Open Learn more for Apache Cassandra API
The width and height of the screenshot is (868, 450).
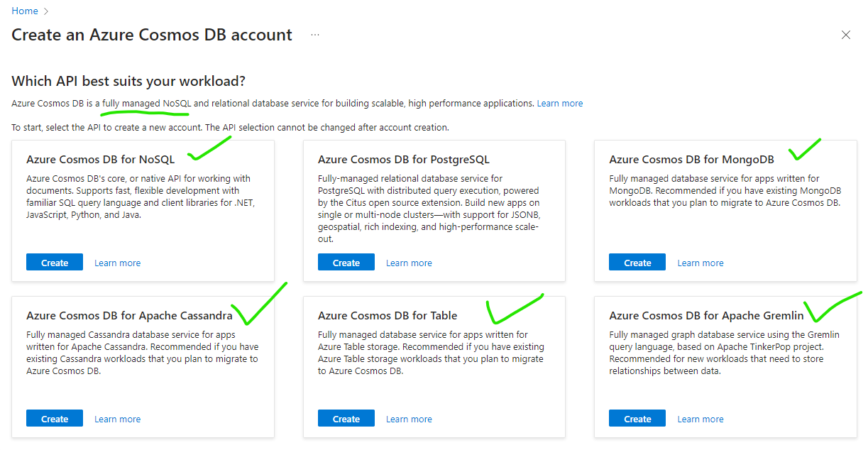pos(117,419)
